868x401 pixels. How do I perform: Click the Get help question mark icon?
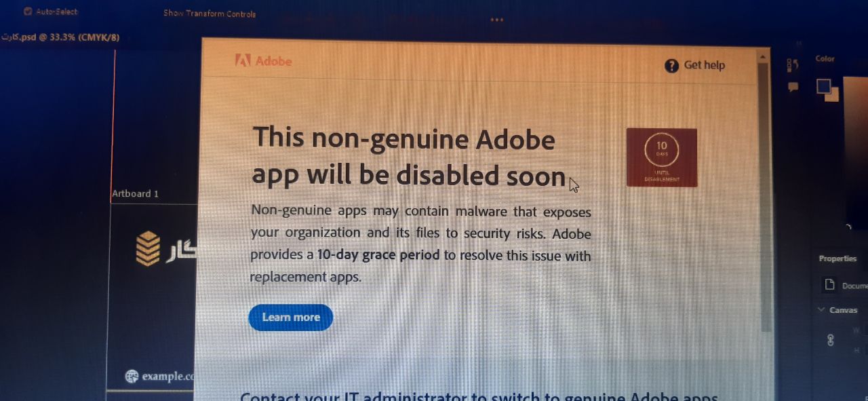(671, 66)
